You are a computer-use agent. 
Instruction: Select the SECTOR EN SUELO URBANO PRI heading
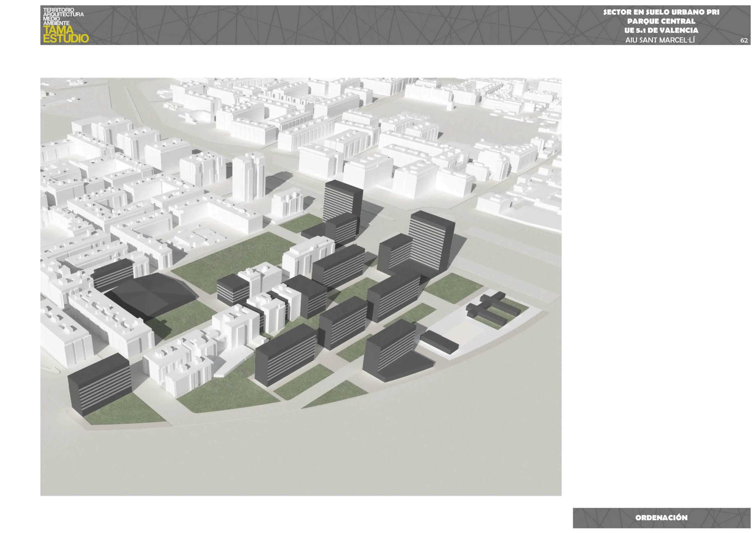coord(661,12)
